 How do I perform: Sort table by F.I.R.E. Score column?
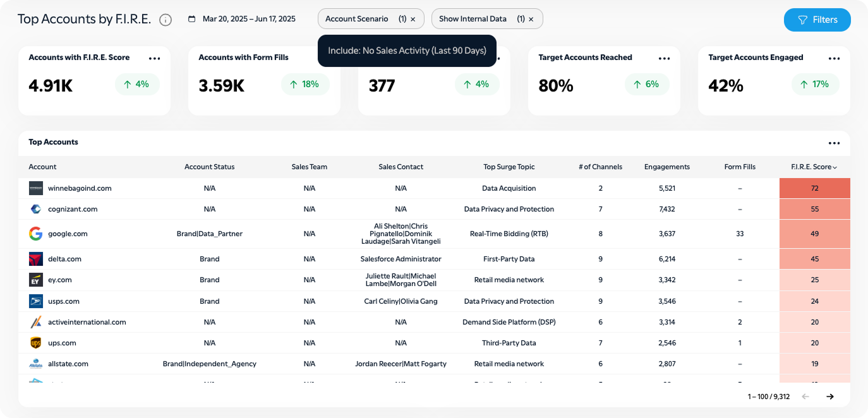814,167
